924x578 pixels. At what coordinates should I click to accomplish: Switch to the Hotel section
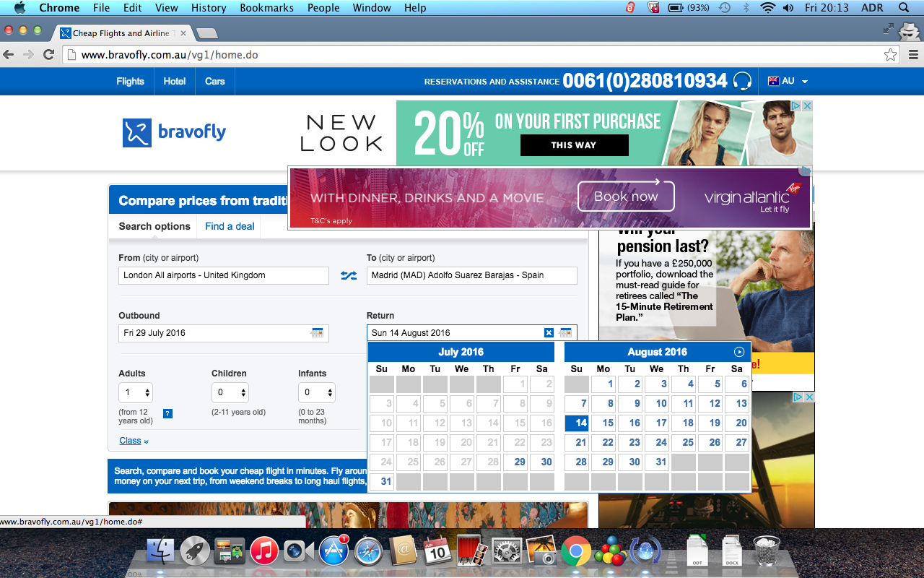point(175,81)
